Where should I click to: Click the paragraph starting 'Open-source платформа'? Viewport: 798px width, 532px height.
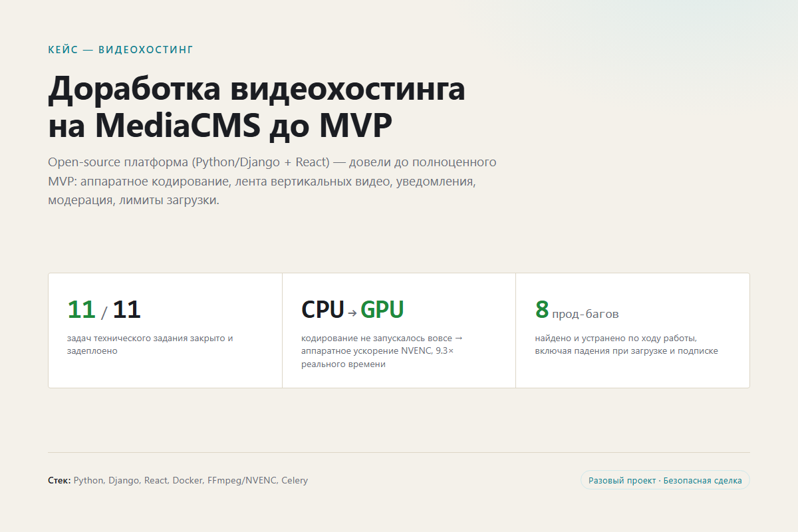[272, 181]
